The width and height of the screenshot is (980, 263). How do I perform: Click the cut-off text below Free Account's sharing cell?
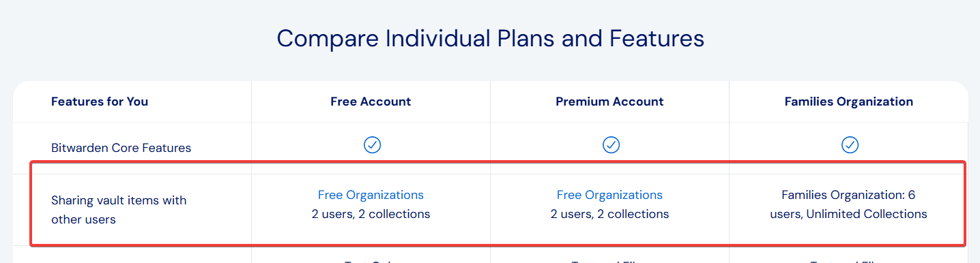coord(371,261)
